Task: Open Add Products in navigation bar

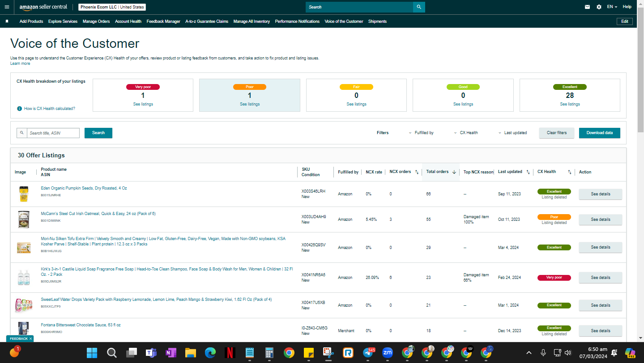Action: [x=31, y=21]
